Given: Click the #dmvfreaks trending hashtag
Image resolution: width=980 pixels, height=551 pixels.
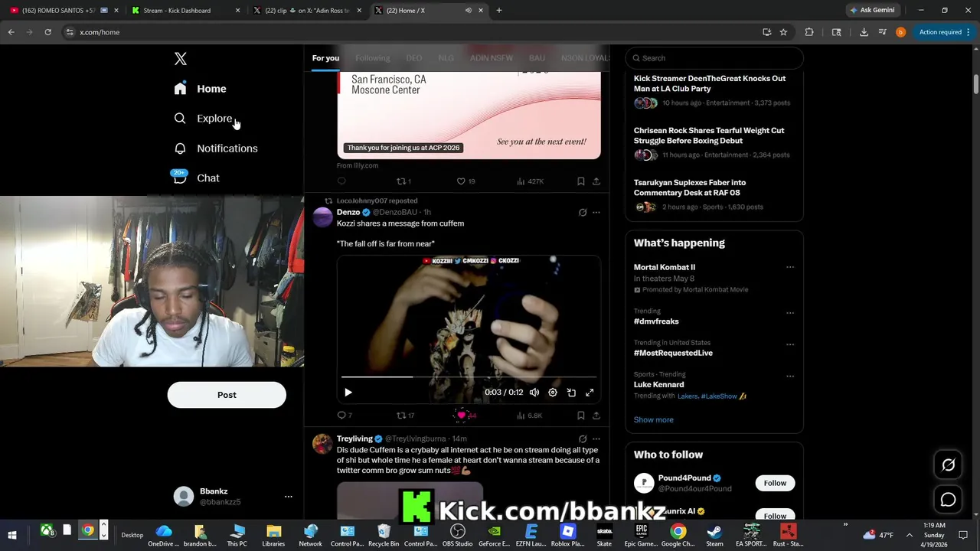Looking at the screenshot, I should click(656, 321).
